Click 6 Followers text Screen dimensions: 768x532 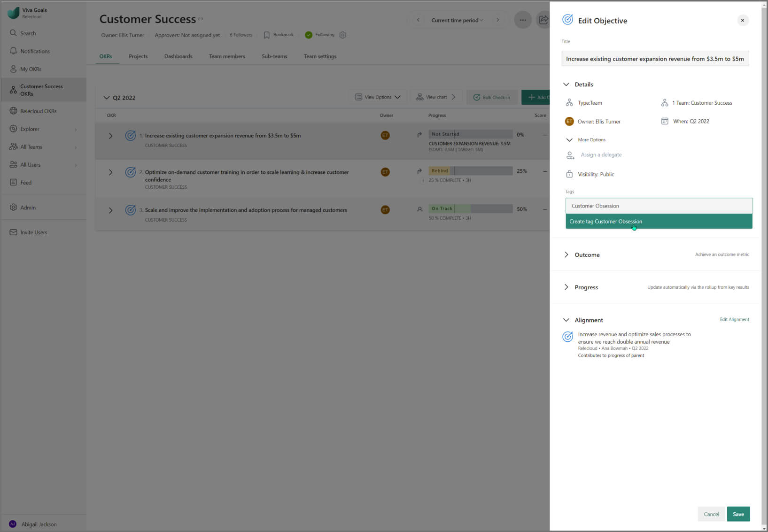pos(240,35)
